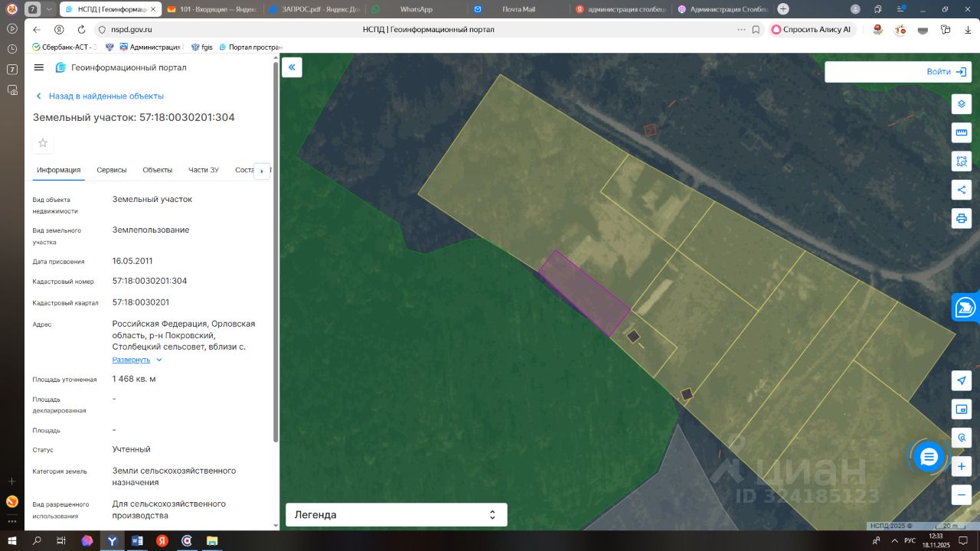Bookmark this page in the address bar

[x=756, y=29]
